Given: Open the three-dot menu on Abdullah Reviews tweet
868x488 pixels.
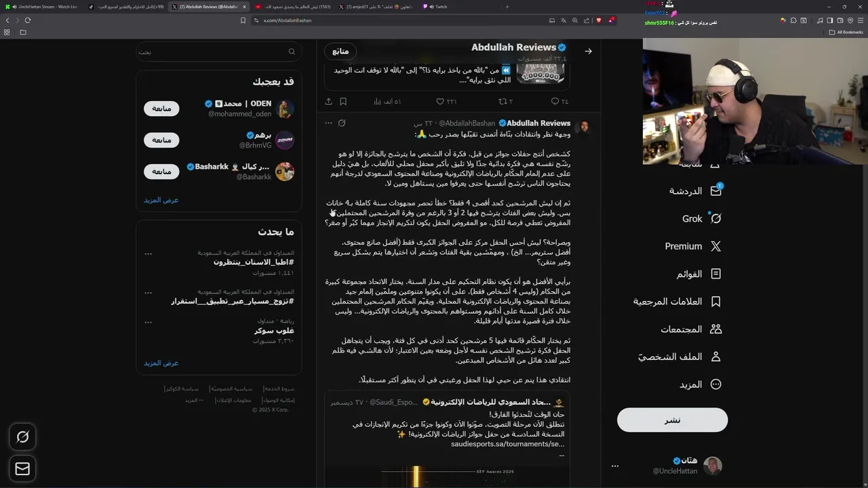Looking at the screenshot, I should click(x=328, y=123).
